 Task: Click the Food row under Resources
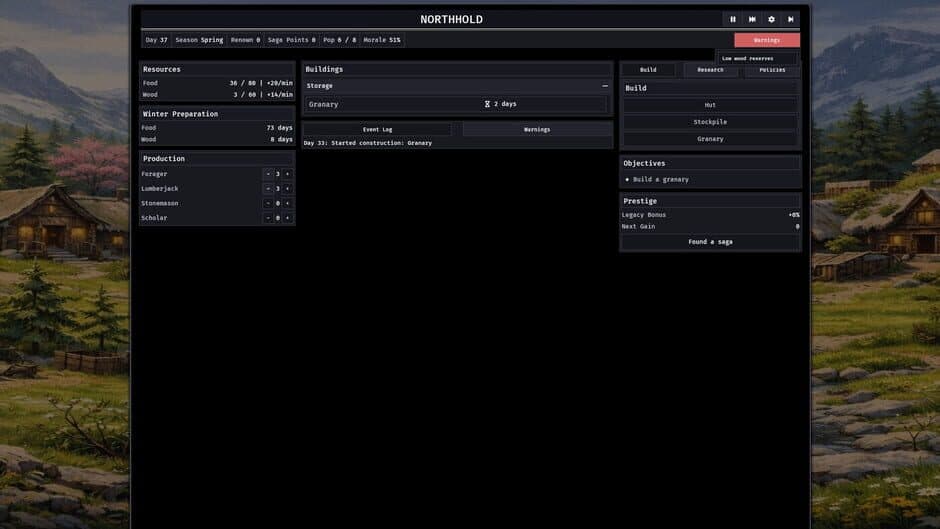pos(218,83)
